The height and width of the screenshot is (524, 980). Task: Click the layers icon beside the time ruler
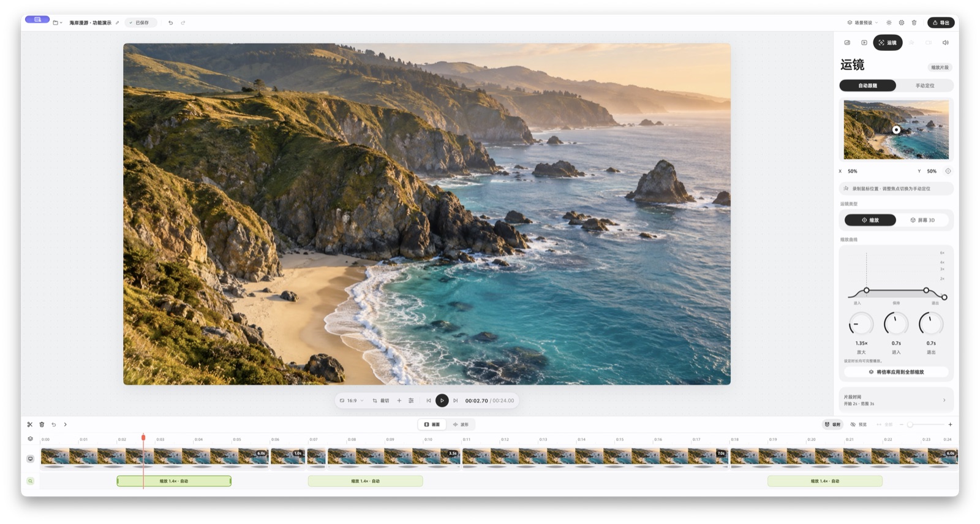30,439
